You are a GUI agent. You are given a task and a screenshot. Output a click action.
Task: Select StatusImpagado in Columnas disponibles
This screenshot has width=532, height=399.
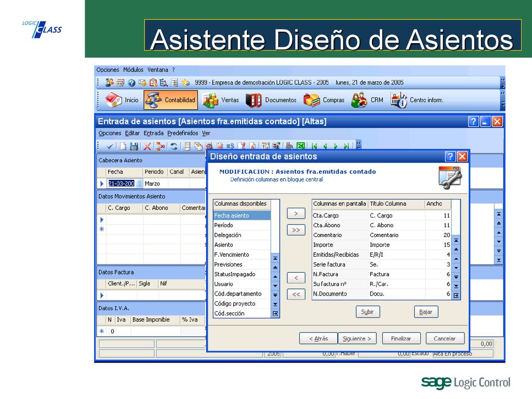(242, 274)
